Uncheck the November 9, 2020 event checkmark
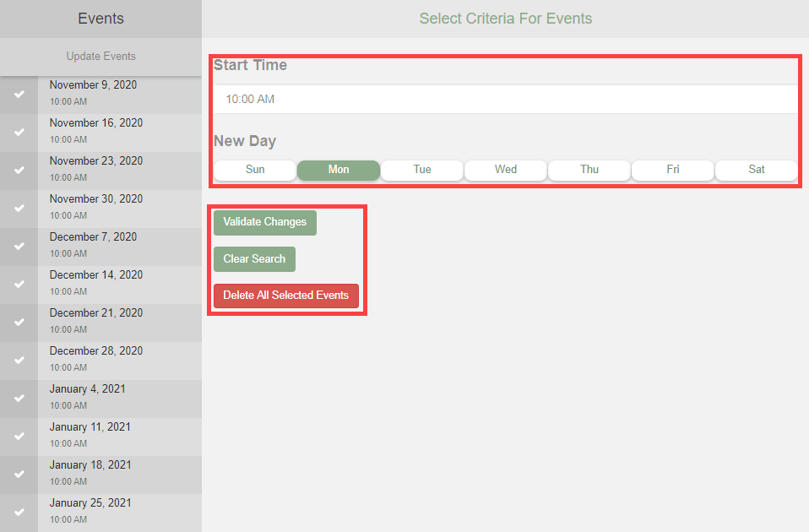The height and width of the screenshot is (532, 809). (19, 94)
